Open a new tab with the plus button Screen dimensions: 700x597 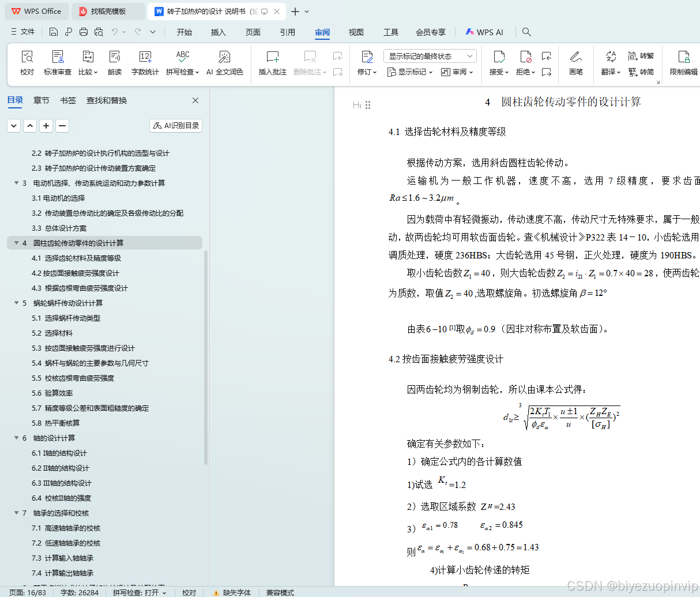(295, 12)
